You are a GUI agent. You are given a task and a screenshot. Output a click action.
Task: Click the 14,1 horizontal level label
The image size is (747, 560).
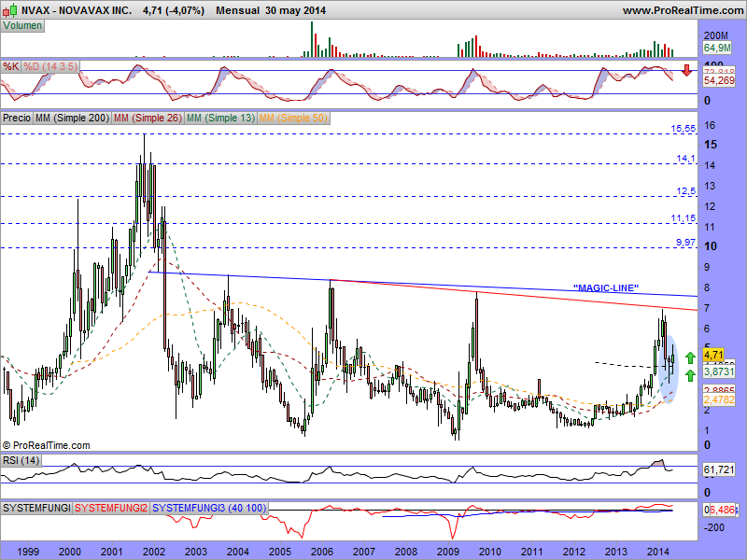tap(686, 159)
